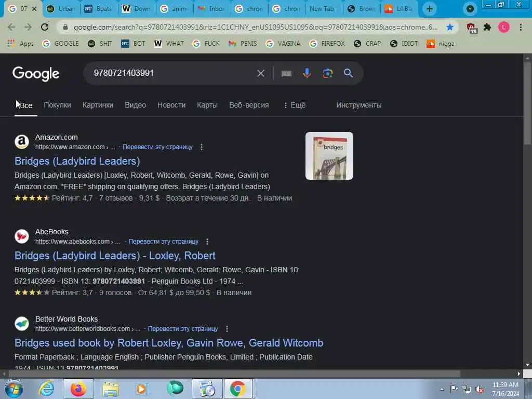Click the Better World Books favicon

22,324
